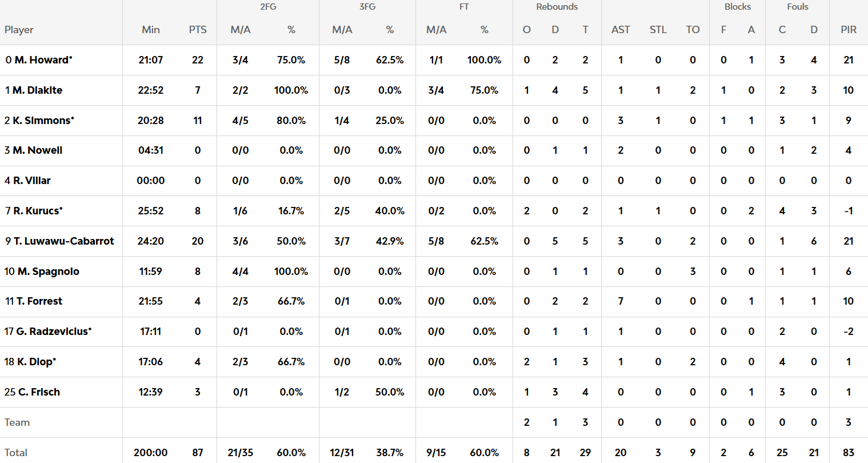
Task: Sort by Min column header
Action: [151, 30]
